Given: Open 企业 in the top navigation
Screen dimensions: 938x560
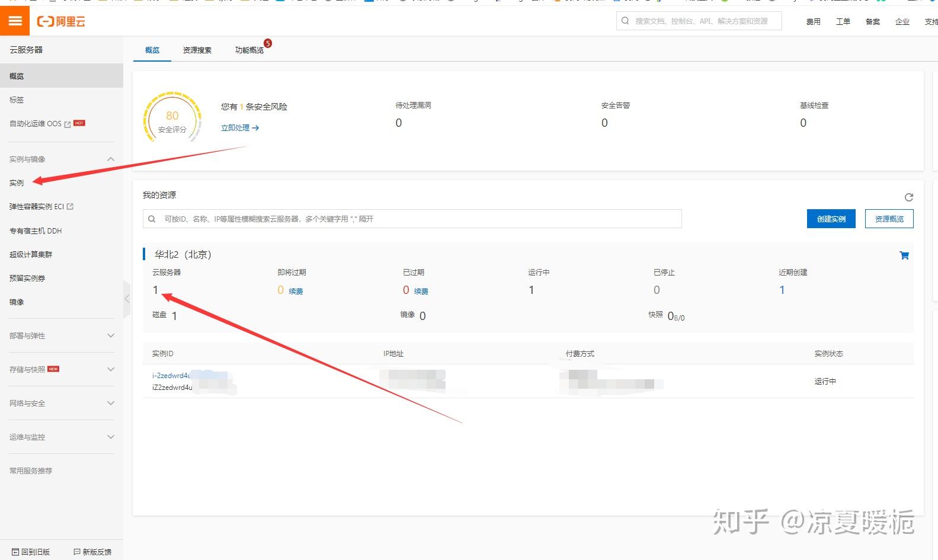Looking at the screenshot, I should click(902, 21).
